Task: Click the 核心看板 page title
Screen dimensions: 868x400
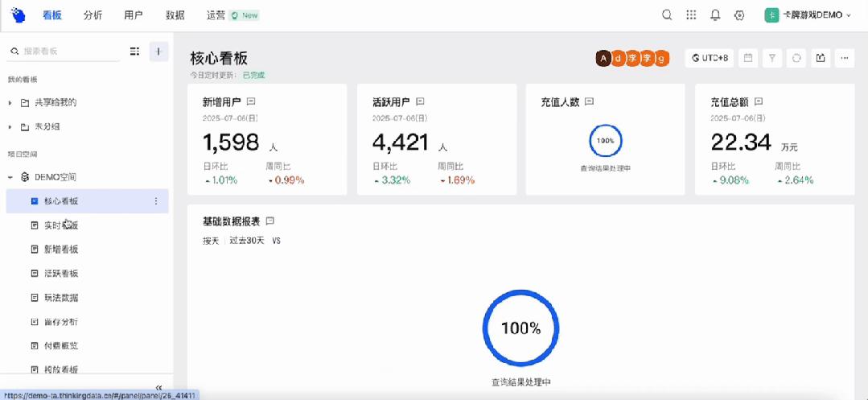Action: pos(219,58)
